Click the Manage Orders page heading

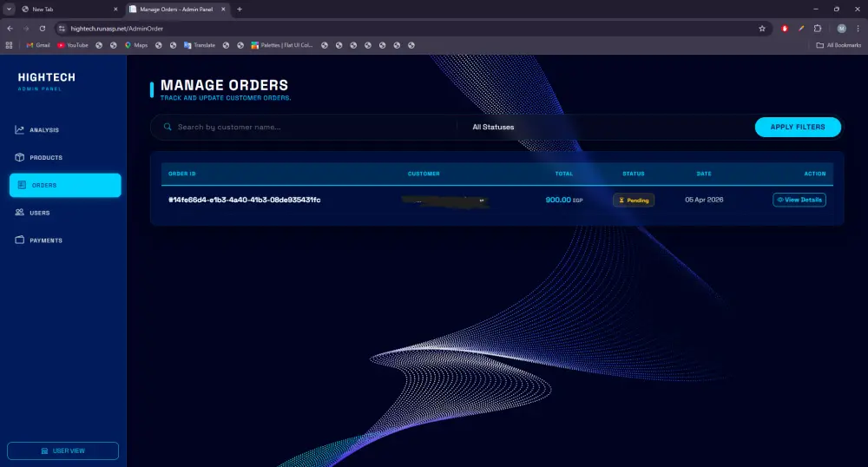click(224, 85)
